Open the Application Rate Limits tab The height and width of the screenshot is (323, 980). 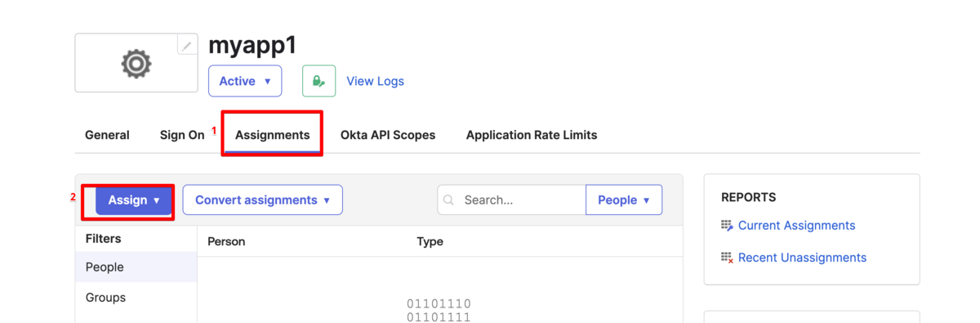[x=532, y=135]
